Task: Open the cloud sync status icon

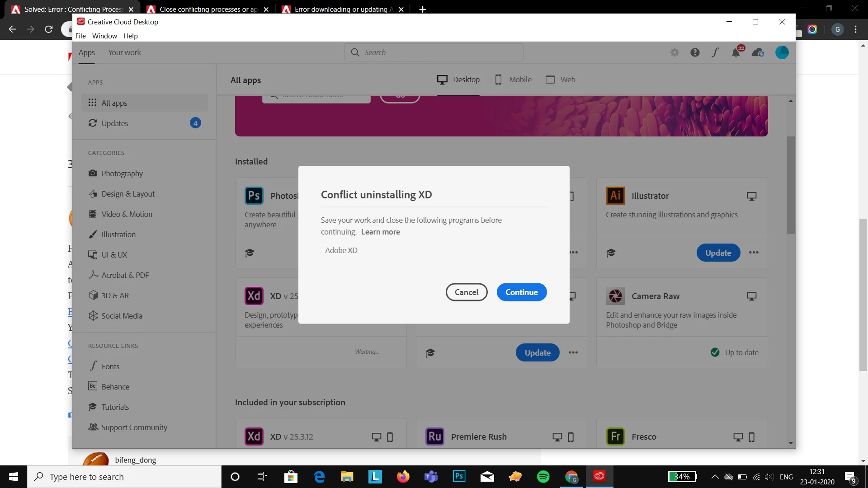Action: click(x=758, y=52)
